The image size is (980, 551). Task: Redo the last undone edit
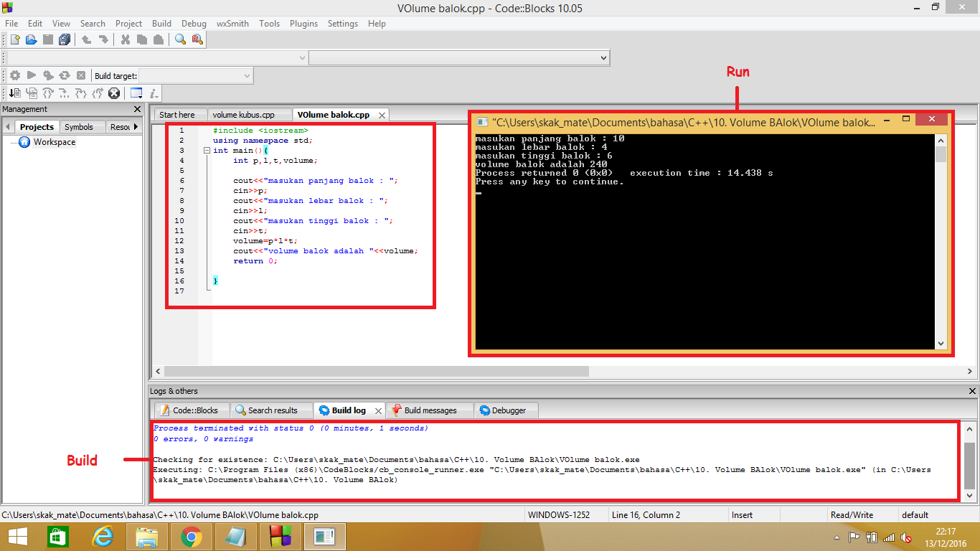click(x=103, y=39)
